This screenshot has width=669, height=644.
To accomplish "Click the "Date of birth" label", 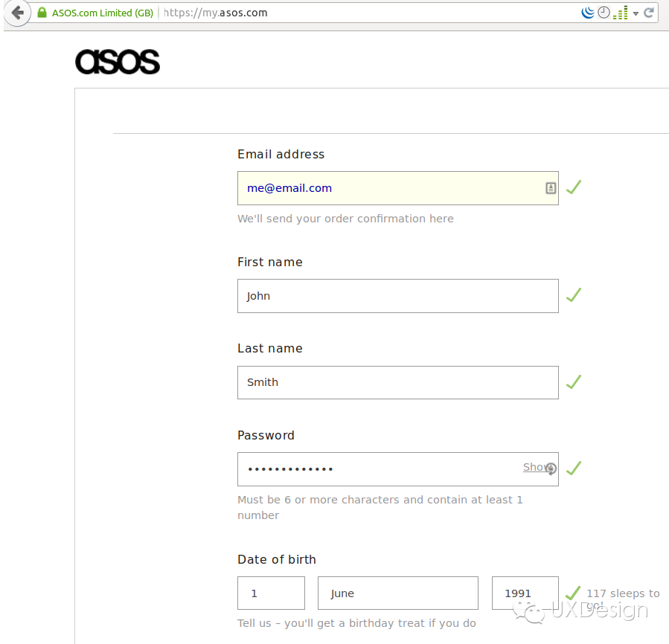I will [277, 559].
